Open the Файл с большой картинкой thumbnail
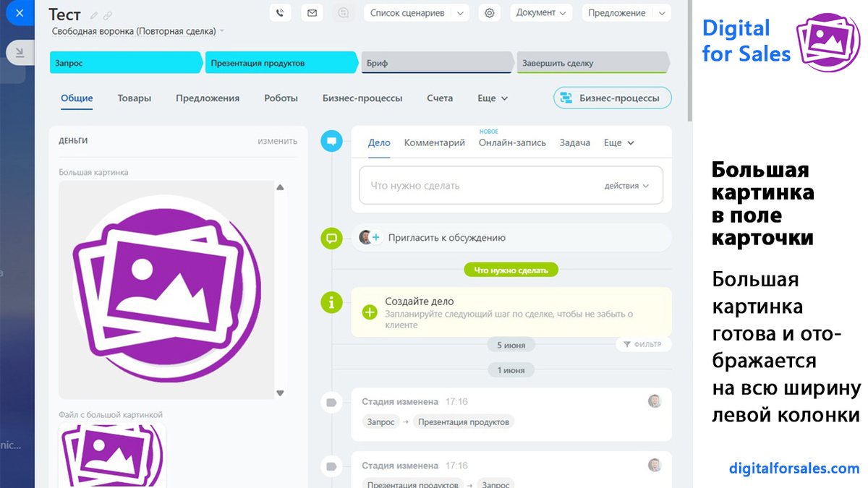 (x=112, y=455)
